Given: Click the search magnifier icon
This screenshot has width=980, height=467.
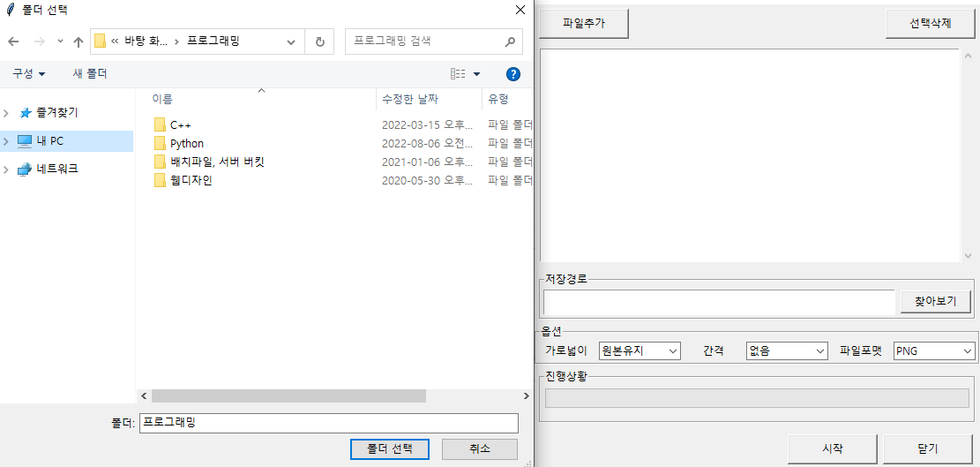Looking at the screenshot, I should point(510,41).
